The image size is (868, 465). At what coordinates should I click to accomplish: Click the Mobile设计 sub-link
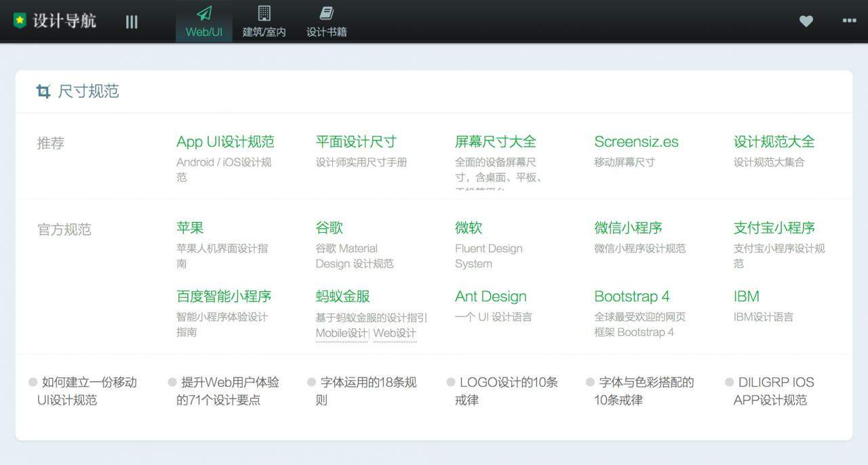[342, 333]
